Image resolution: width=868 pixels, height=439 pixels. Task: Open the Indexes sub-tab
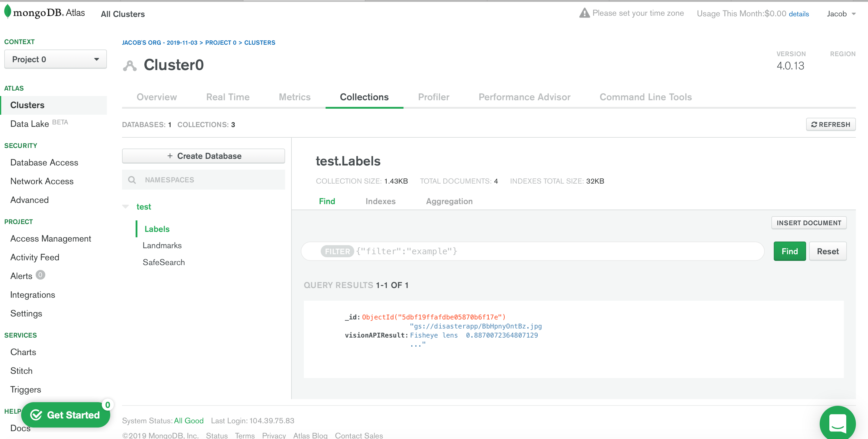coord(380,201)
